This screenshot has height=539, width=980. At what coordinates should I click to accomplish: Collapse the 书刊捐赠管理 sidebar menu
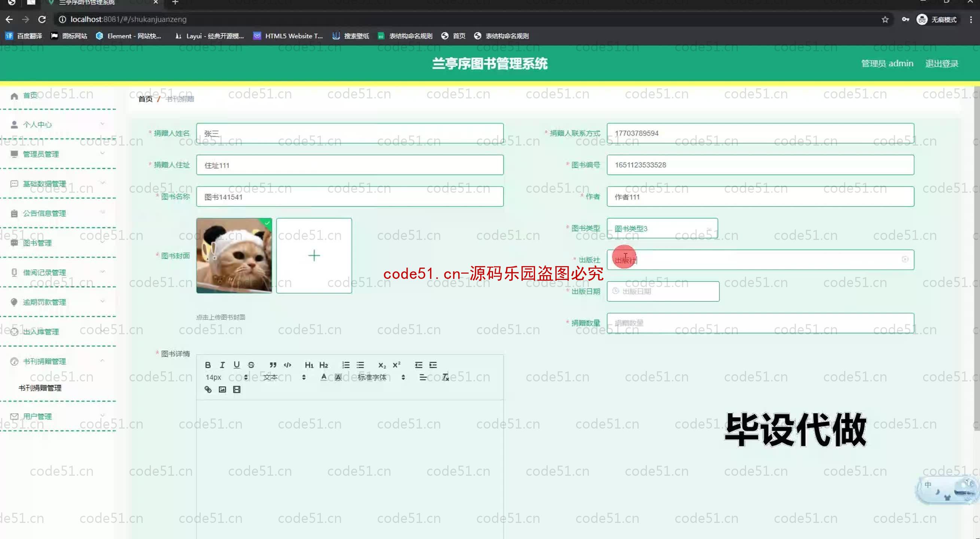58,361
